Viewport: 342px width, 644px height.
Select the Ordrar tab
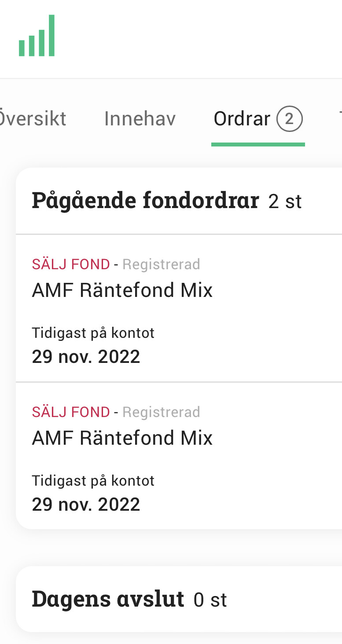242,119
